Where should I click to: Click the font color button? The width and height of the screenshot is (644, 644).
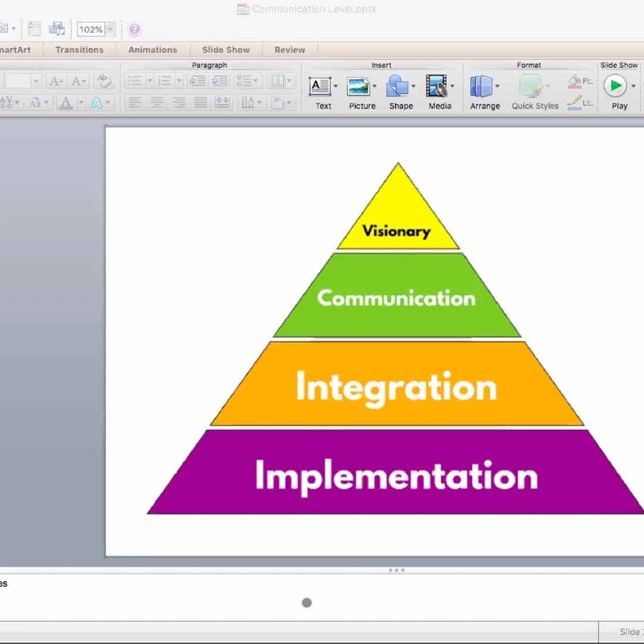point(66,103)
